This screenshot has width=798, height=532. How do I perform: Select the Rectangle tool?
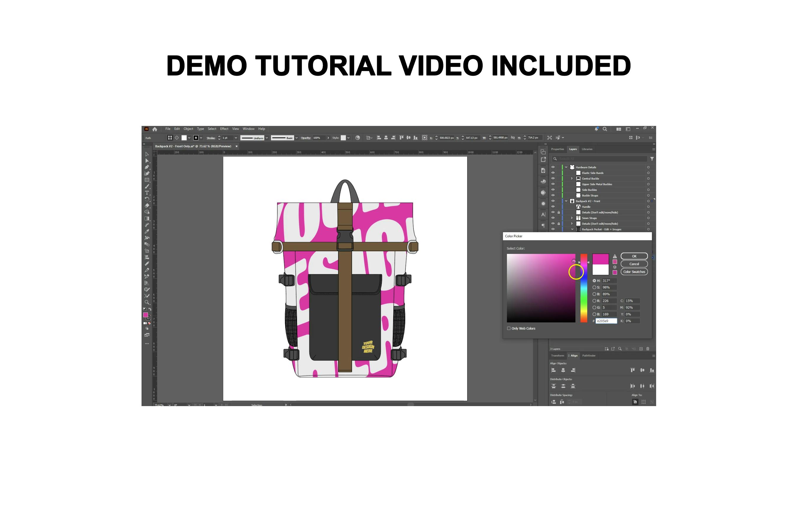pyautogui.click(x=147, y=180)
